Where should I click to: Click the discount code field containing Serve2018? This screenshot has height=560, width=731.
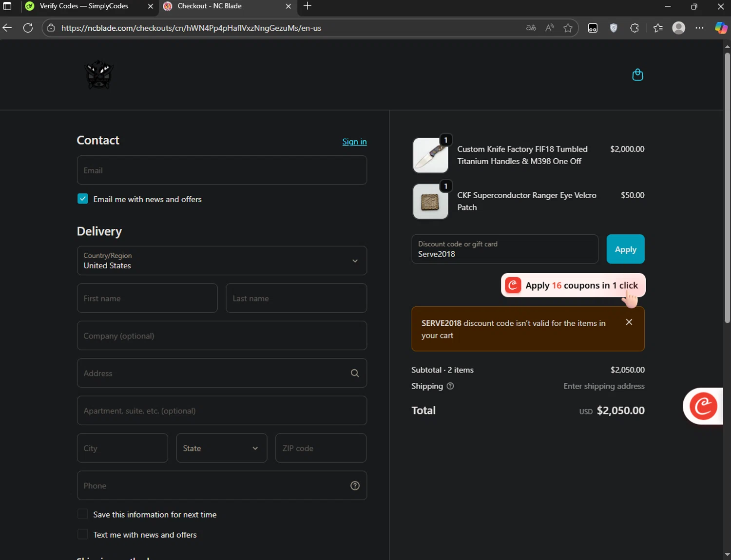point(505,249)
